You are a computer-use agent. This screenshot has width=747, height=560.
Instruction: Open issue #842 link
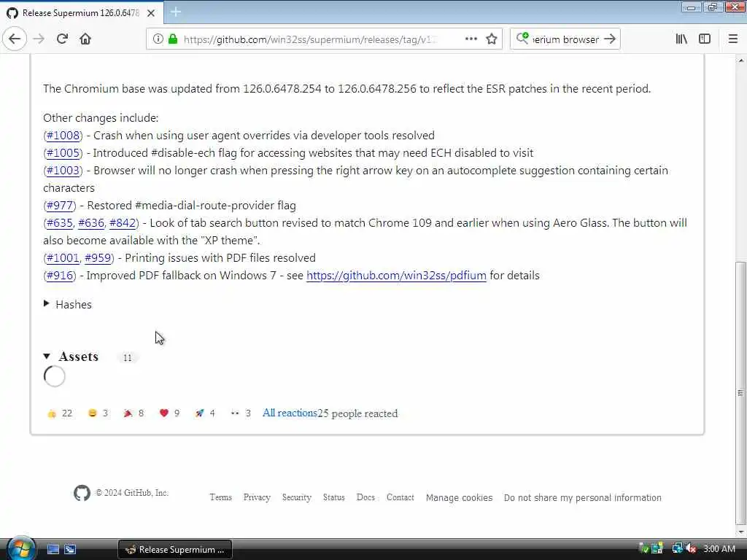pyautogui.click(x=123, y=223)
